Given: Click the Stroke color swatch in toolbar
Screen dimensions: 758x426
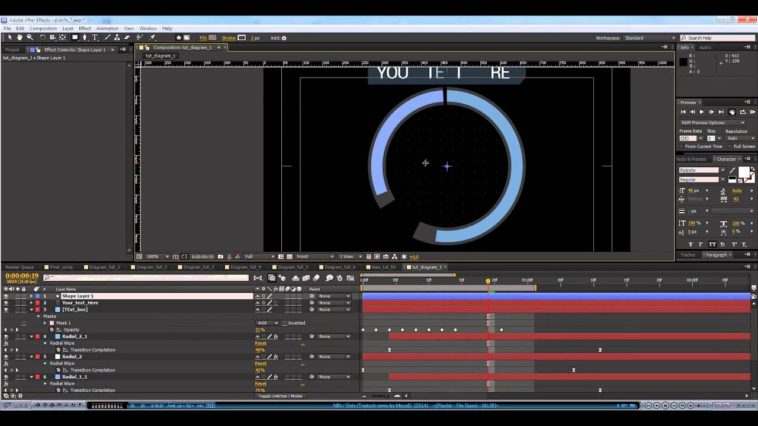Looking at the screenshot, I should click(241, 38).
